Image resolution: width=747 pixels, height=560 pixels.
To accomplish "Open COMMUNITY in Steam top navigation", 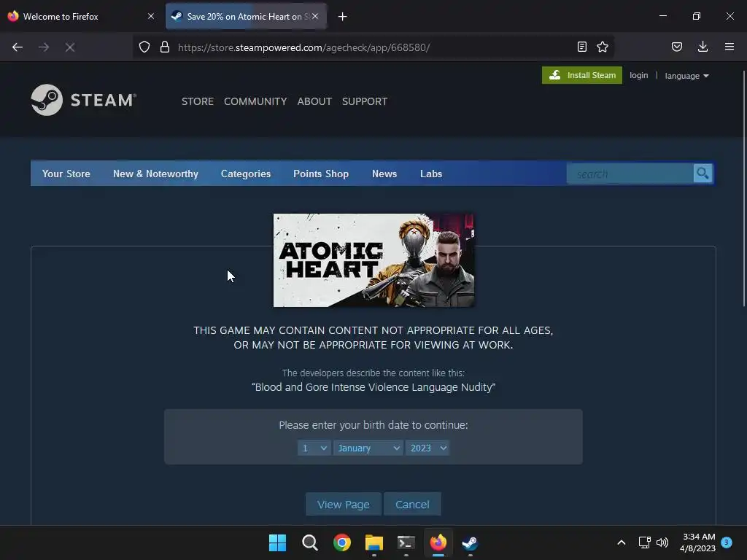I will tap(255, 101).
